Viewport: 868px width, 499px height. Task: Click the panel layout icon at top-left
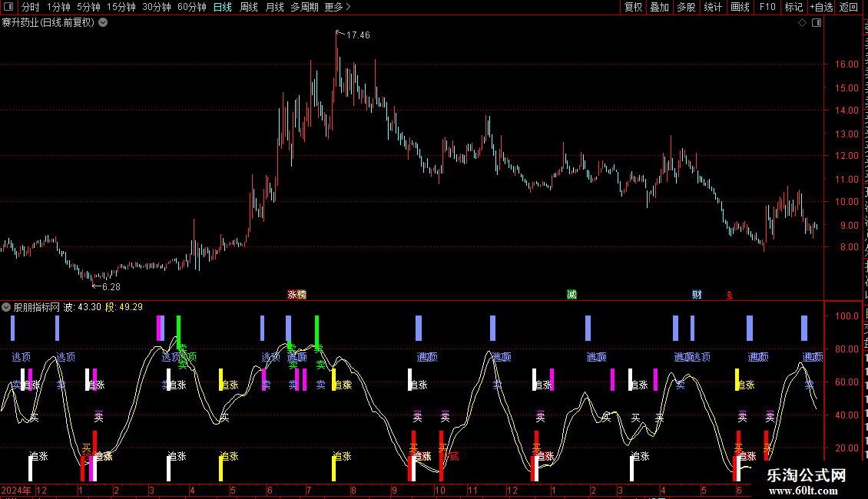coord(8,7)
